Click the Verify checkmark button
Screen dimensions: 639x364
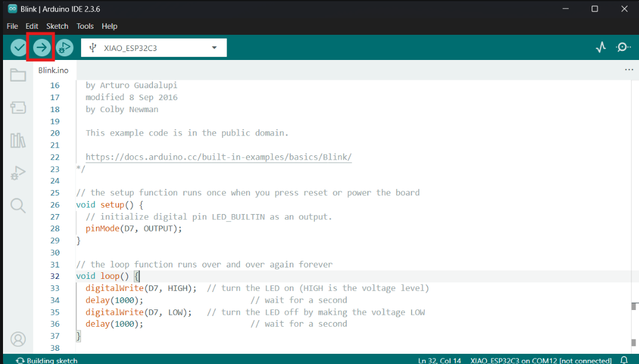click(x=19, y=47)
